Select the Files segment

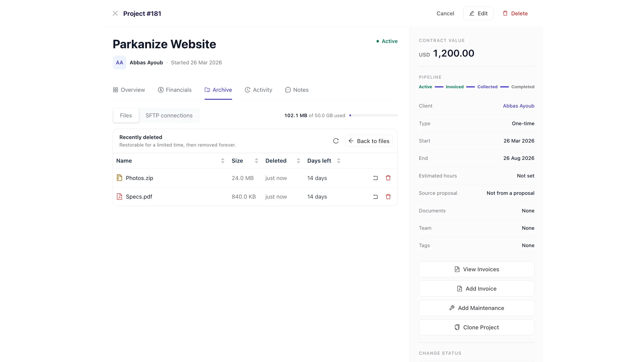[126, 115]
